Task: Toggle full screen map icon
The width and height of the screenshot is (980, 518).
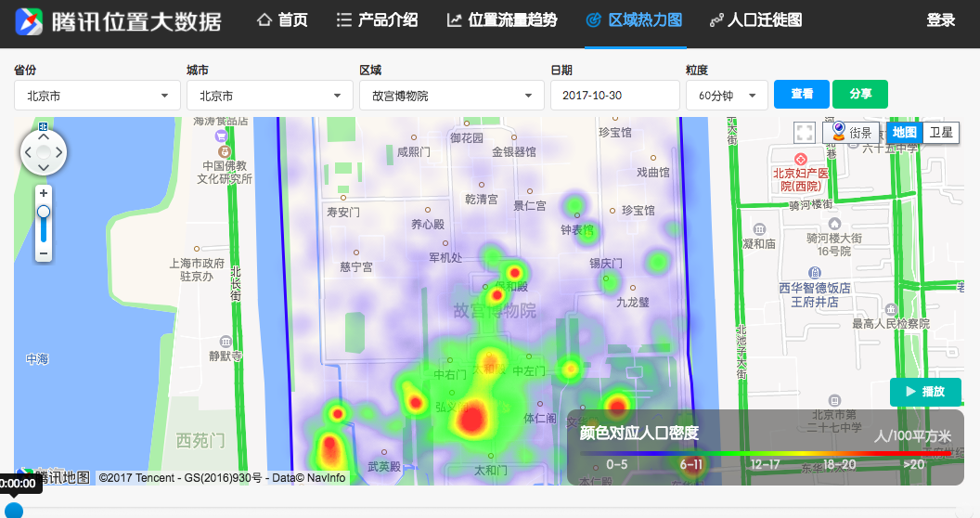Action: [x=805, y=133]
